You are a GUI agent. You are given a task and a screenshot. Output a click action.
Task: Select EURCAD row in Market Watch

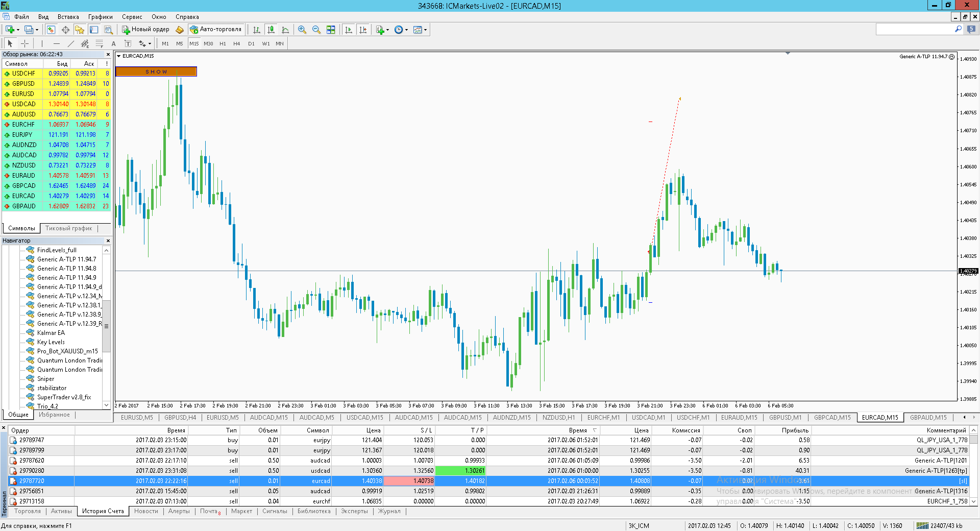tap(56, 196)
